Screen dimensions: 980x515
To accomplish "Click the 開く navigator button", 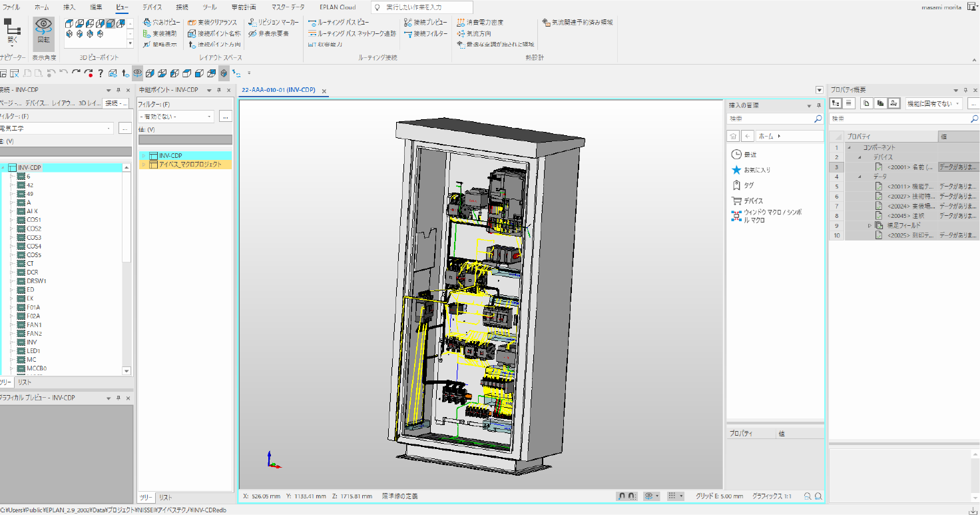I will (11, 31).
